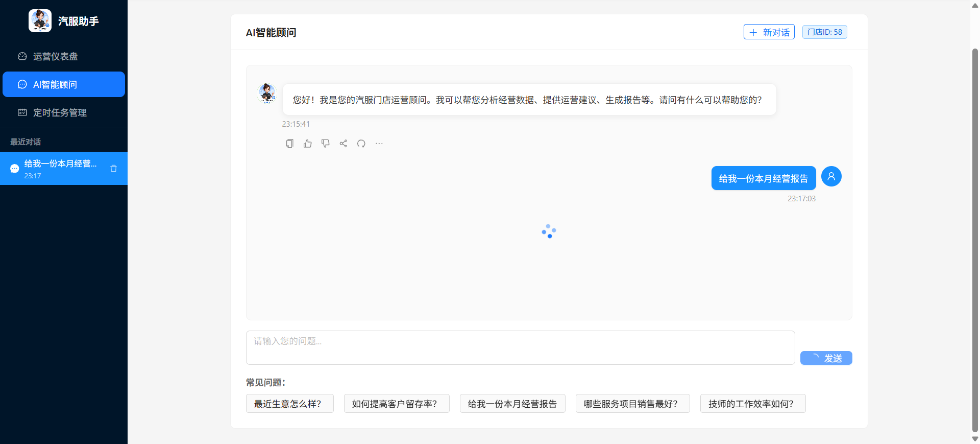Ask 哪些服务项目销售最好?
The image size is (980, 444).
click(632, 404)
